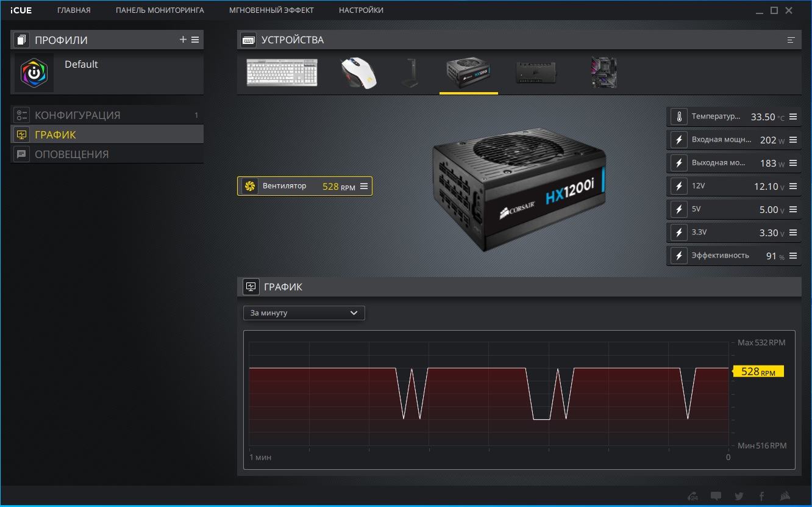Open the devices list menu icon

pos(791,40)
